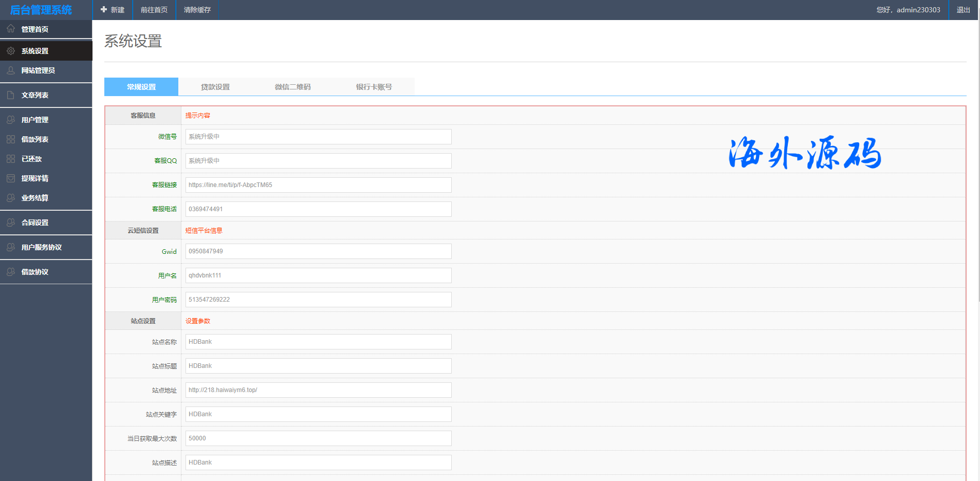The width and height of the screenshot is (980, 481).
Task: Click the grid icon beside 借款列表
Action: tap(11, 139)
